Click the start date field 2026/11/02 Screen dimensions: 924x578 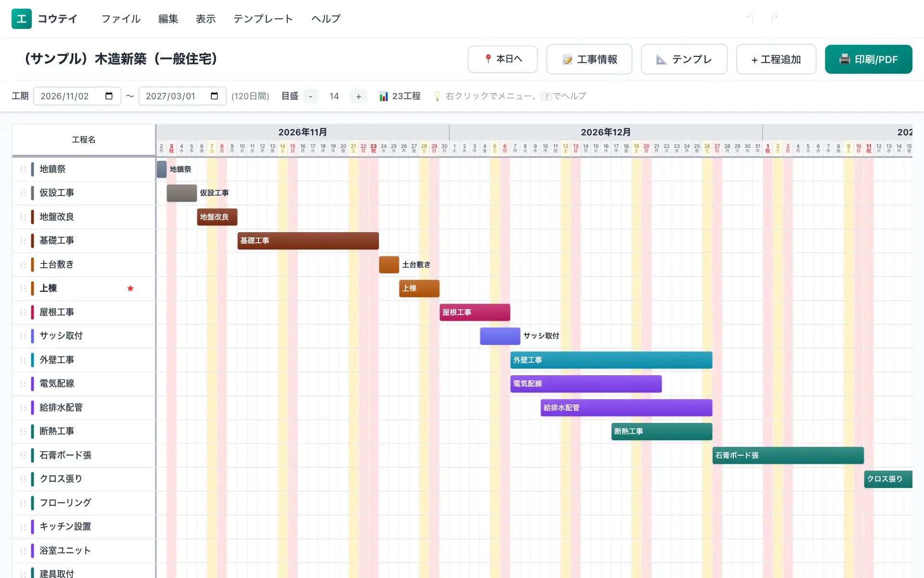(77, 96)
